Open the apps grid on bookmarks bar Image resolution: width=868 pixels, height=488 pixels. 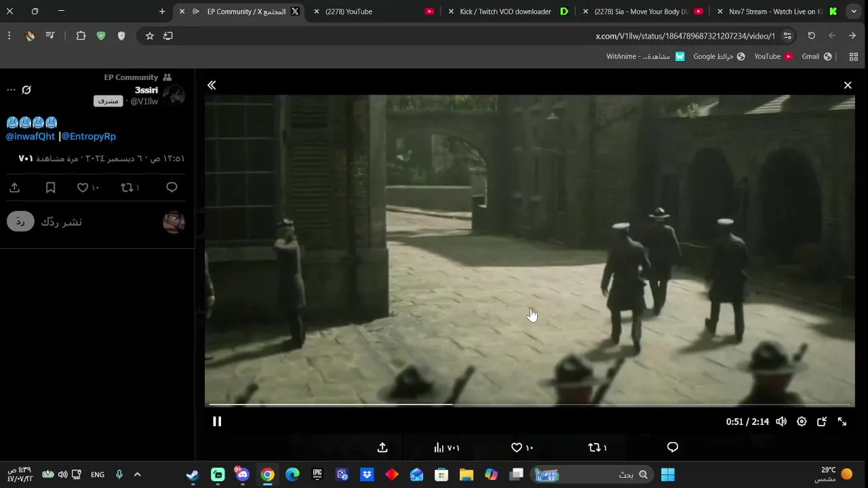[854, 57]
